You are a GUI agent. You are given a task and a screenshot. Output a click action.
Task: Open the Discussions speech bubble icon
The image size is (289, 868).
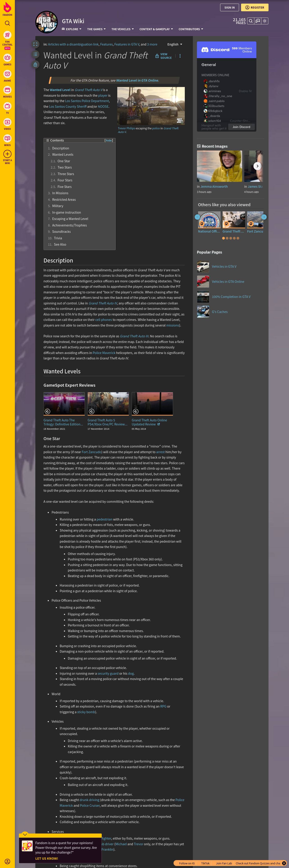(x=258, y=21)
